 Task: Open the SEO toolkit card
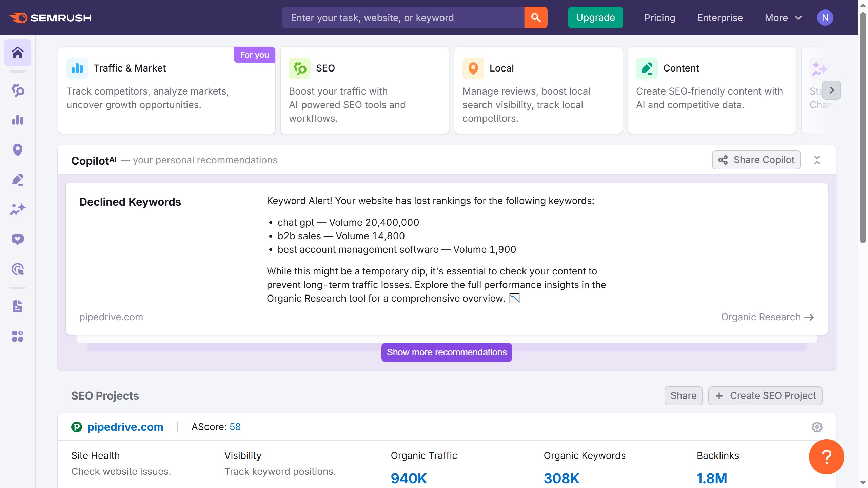[365, 90]
